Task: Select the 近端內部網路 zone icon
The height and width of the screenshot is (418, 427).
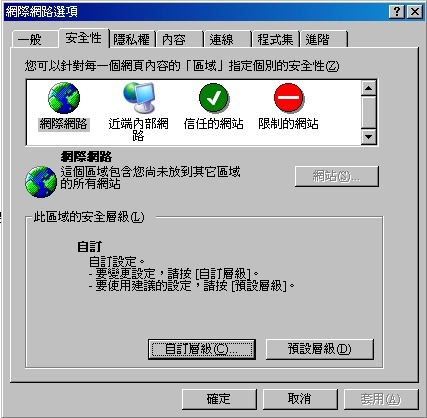Action: tap(139, 98)
